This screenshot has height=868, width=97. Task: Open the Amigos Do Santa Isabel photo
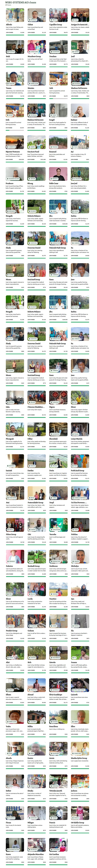pos(80,15)
